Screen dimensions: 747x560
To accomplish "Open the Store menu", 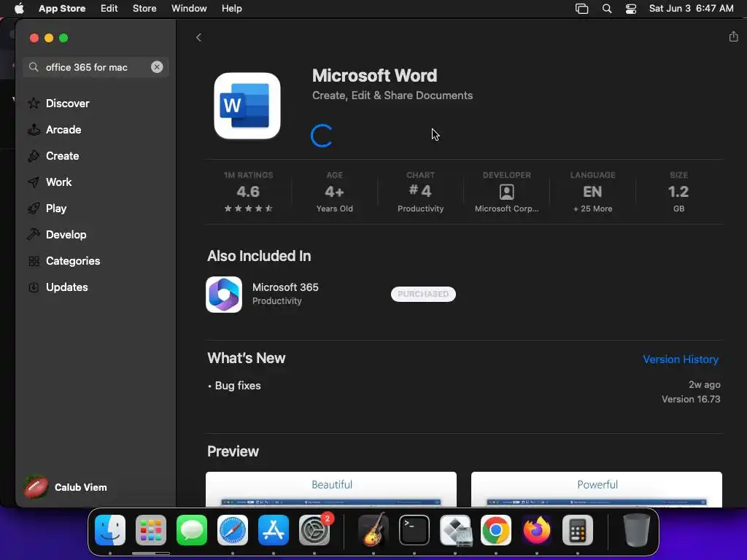I will (144, 8).
